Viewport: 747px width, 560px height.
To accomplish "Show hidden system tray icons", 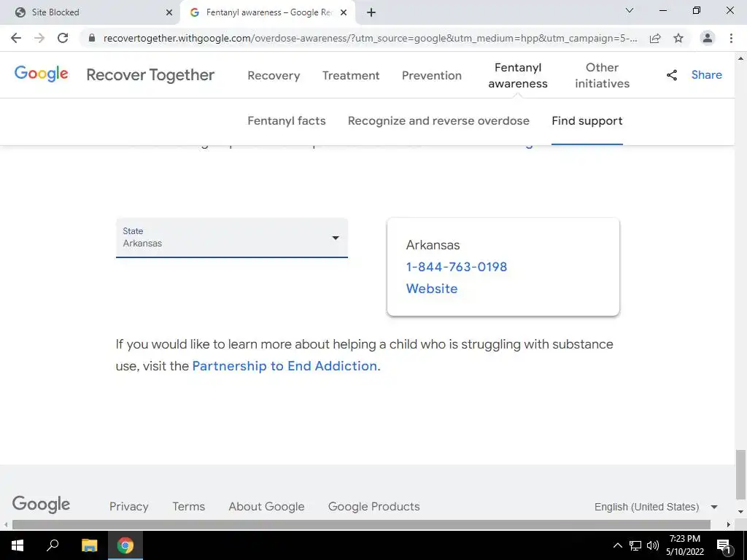I will click(x=617, y=545).
